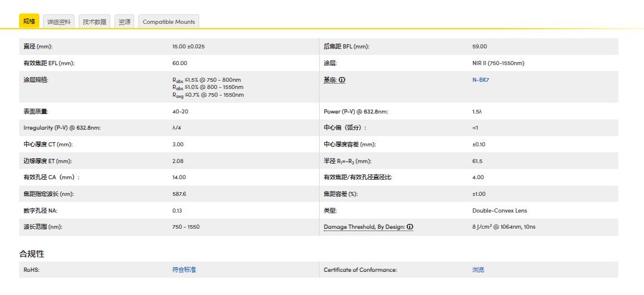Open the N-BK7 substrate link

481,80
